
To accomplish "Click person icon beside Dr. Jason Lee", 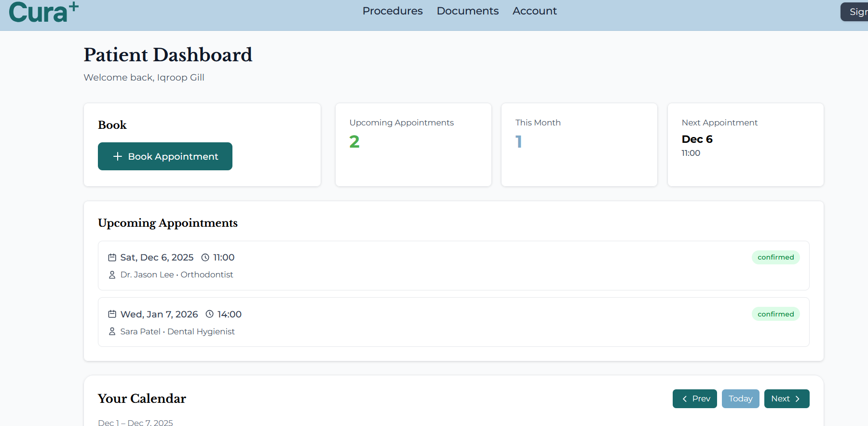I will coord(112,275).
